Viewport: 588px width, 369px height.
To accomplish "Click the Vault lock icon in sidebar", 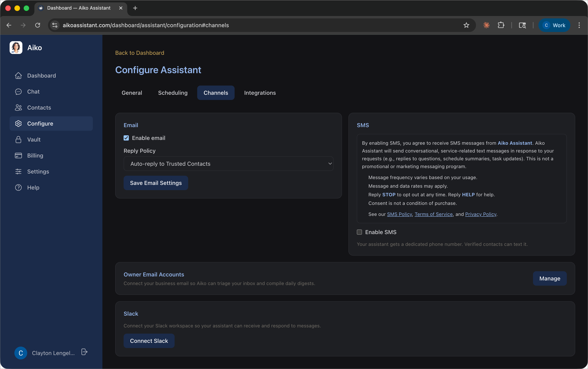I will click(x=18, y=140).
